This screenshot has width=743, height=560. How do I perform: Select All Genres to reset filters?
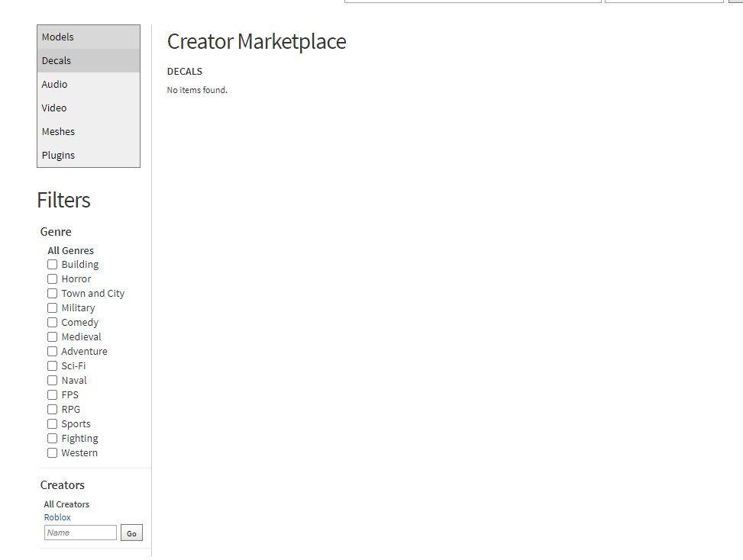pyautogui.click(x=70, y=250)
